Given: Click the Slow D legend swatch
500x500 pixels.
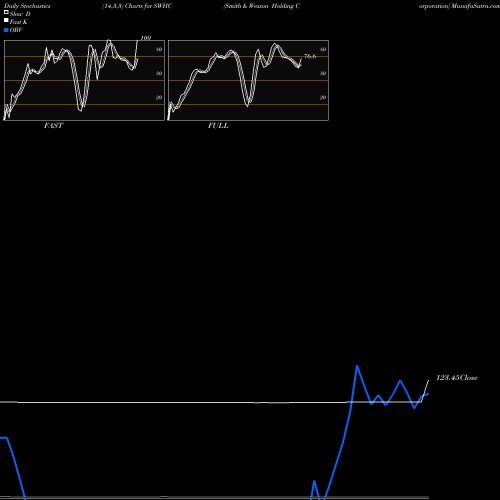Looking at the screenshot, I should click(x=6, y=12).
